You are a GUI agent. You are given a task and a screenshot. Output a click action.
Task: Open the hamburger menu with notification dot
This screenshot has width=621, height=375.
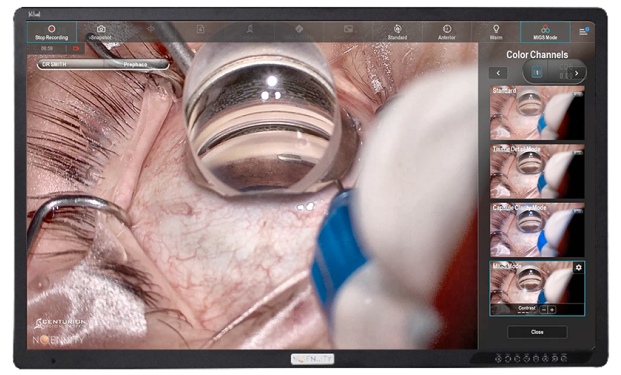coord(583,32)
